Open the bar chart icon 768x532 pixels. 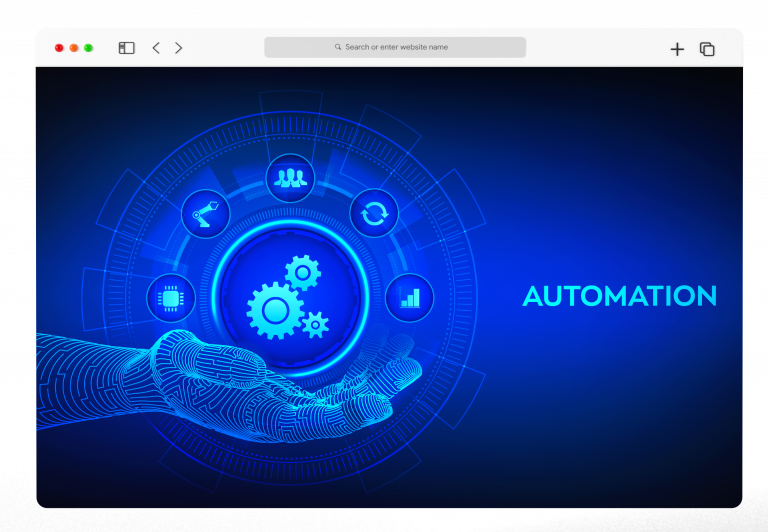[x=410, y=298]
